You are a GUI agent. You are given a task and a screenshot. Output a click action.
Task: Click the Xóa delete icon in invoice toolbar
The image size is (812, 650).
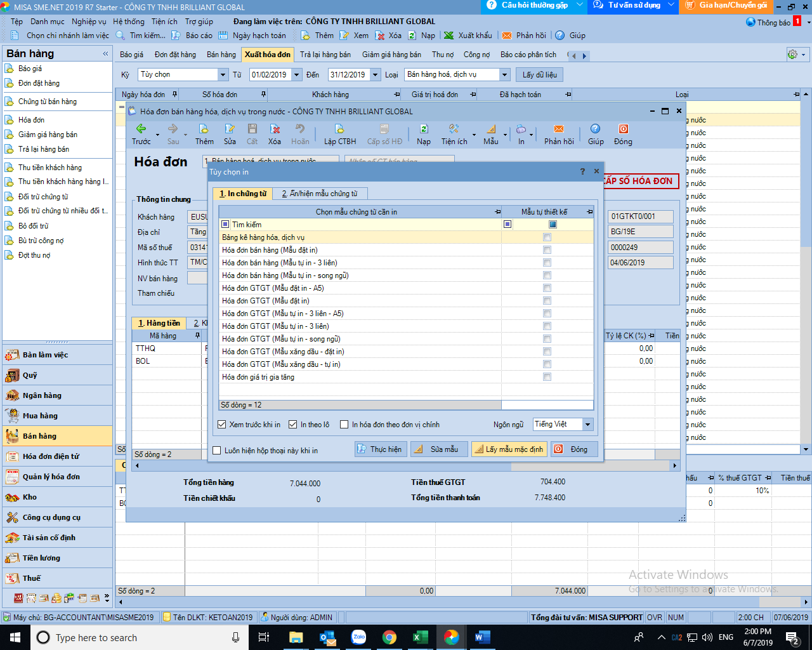[274, 129]
